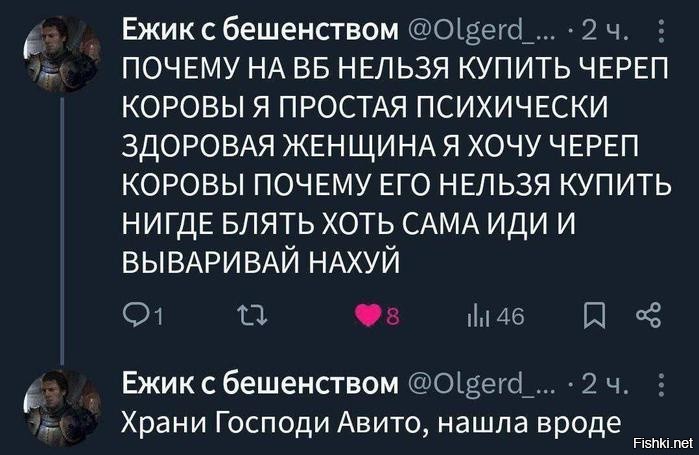This screenshot has width=699, height=455.
Task: Click the share icon on first tweet
Action: tap(646, 318)
